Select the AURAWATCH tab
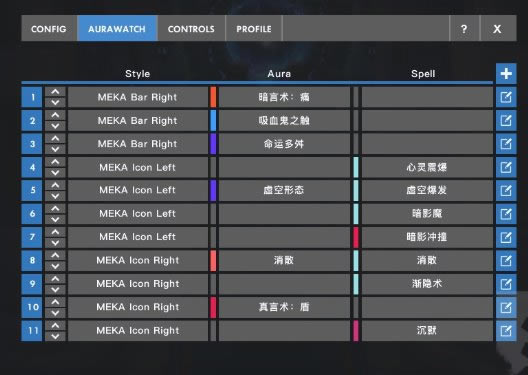 (x=117, y=29)
